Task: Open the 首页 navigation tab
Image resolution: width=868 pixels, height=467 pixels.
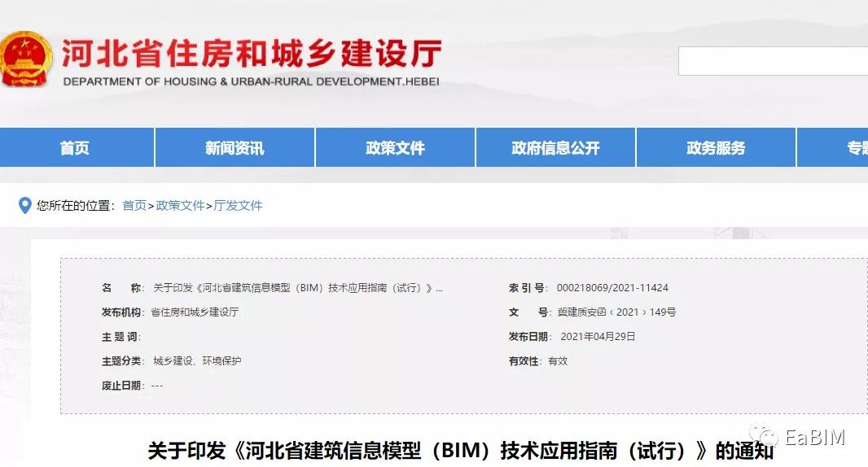Action: 77,147
